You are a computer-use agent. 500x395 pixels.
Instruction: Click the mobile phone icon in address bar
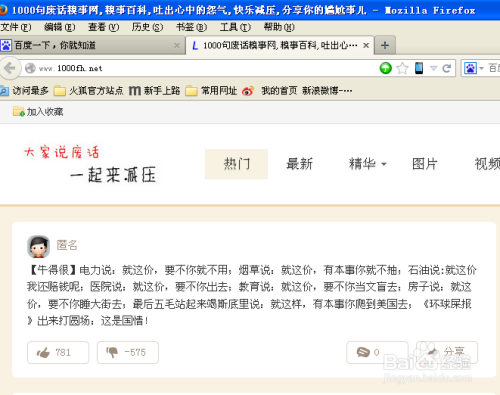click(x=419, y=68)
